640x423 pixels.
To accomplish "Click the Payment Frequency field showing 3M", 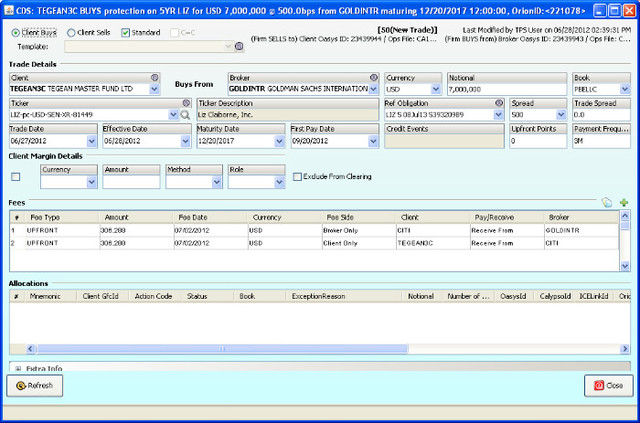I will 601,141.
